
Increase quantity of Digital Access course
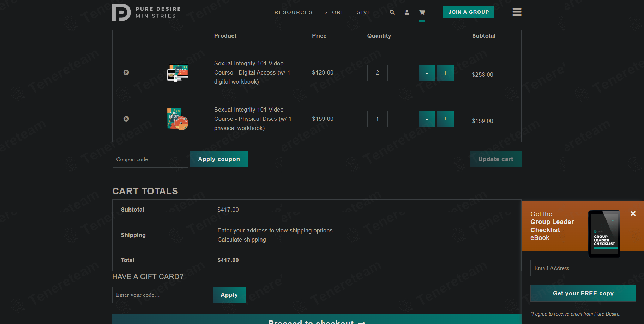(445, 73)
